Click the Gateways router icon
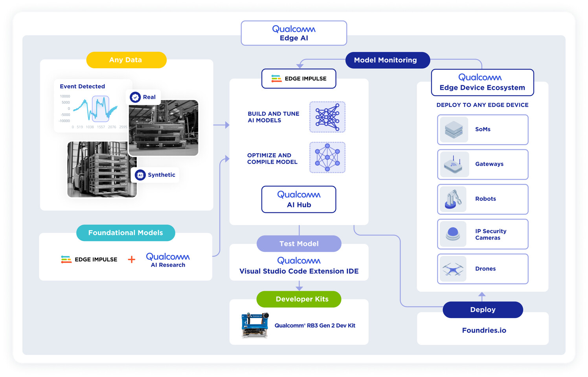588x377 pixels. click(454, 164)
